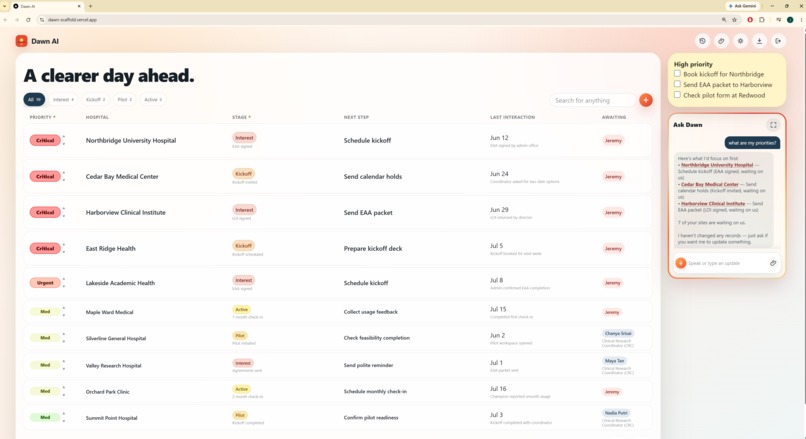This screenshot has width=806, height=439.
Task: Change priority arrows for Cedar Bay Medical Center
Action: click(64, 176)
